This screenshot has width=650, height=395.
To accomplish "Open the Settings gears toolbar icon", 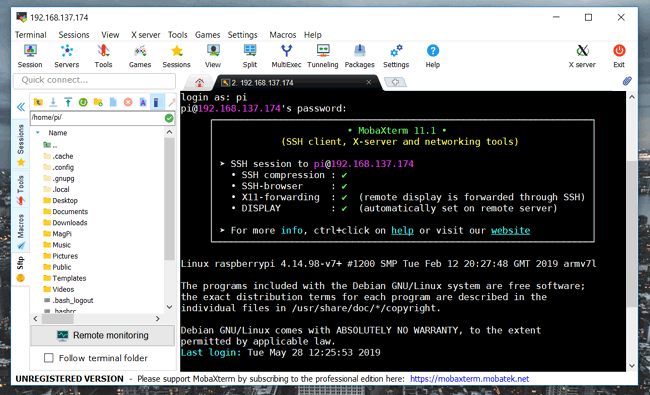I will tap(396, 56).
